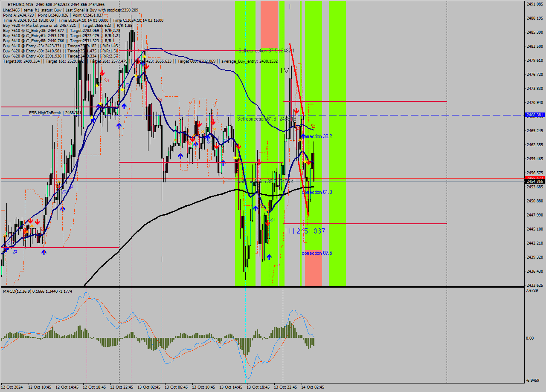Image resolution: width=546 pixels, height=392 pixels.
Task: Select the '13 Oct 10:45' time label
Action: point(203,387)
